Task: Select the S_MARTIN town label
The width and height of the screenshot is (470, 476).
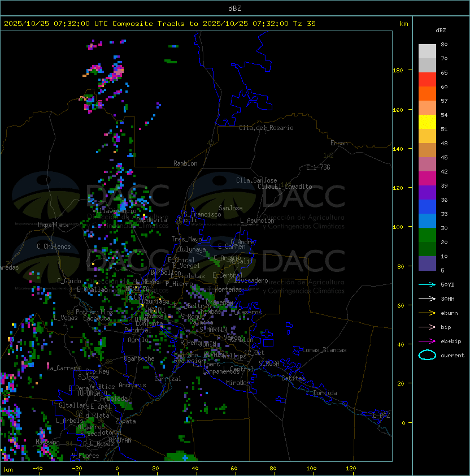Action: (x=214, y=330)
